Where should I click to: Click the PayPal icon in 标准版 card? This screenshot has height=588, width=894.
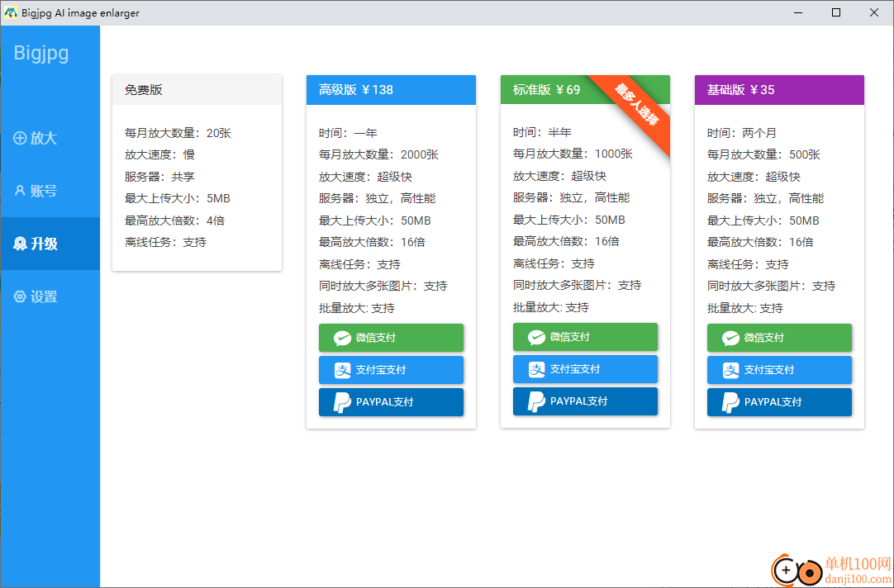click(x=536, y=401)
